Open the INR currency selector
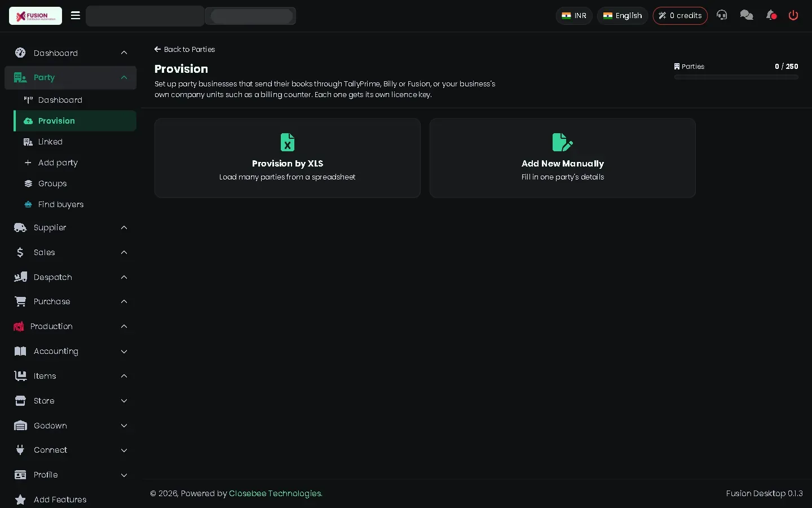This screenshot has width=812, height=508. pyautogui.click(x=574, y=16)
